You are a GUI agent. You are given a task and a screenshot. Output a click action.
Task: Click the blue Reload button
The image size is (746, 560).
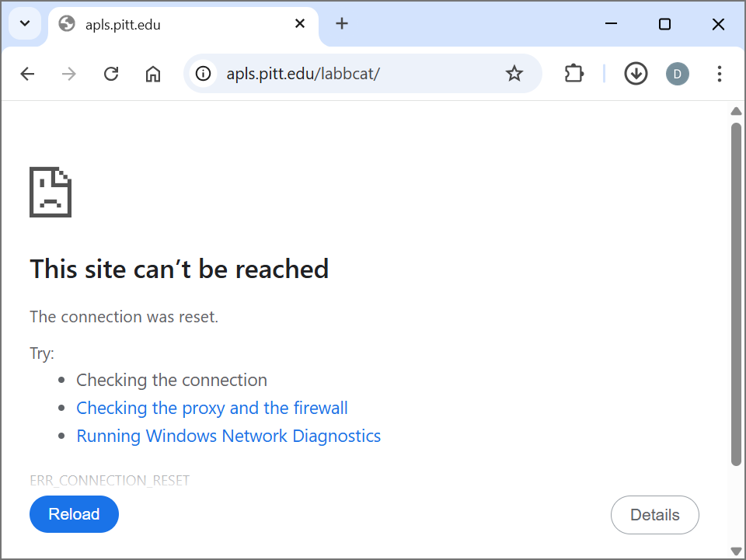75,514
